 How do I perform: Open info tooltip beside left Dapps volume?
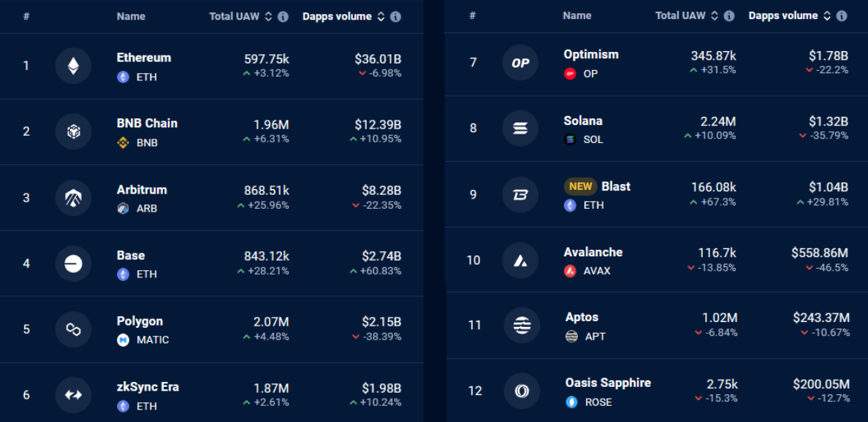tap(395, 16)
